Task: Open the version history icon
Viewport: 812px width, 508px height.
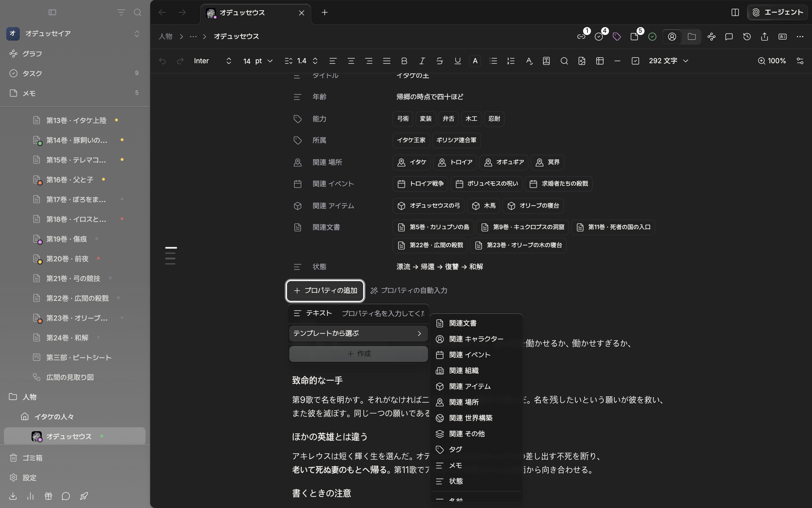Action: click(747, 37)
